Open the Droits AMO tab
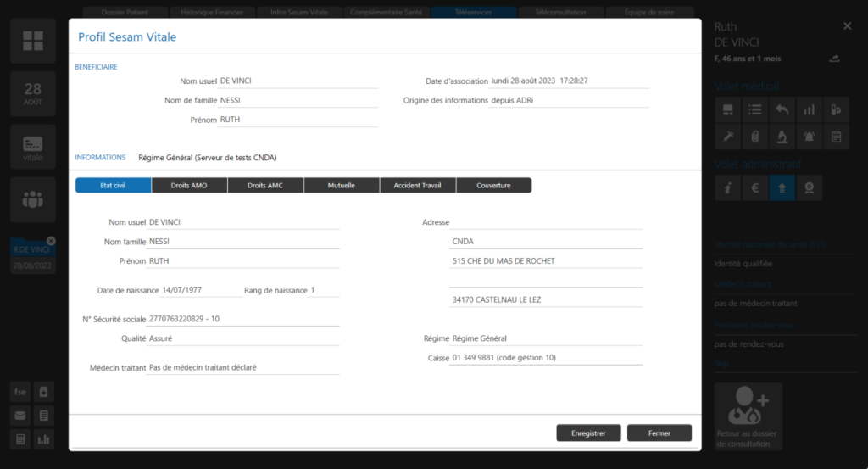The width and height of the screenshot is (868, 469). [x=189, y=185]
